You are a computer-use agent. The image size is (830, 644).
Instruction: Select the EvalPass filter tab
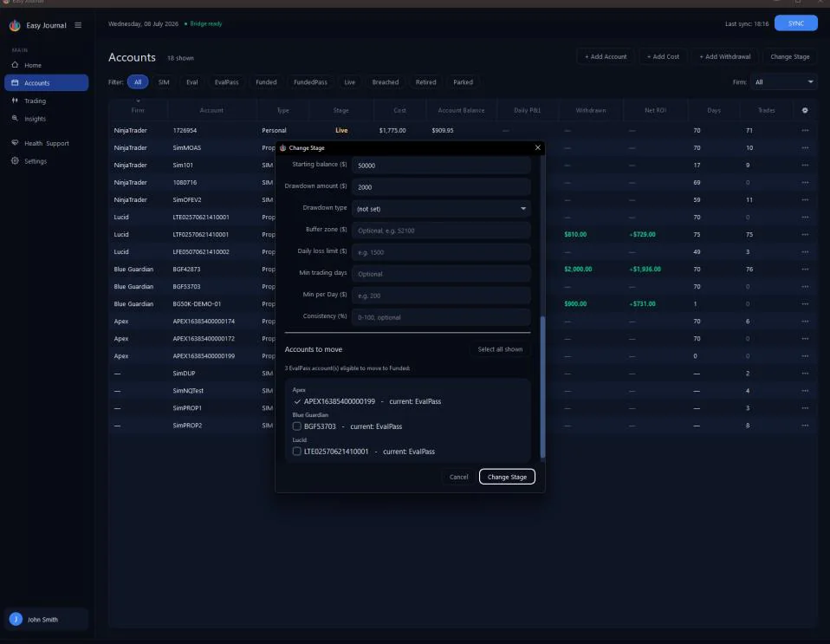226,82
